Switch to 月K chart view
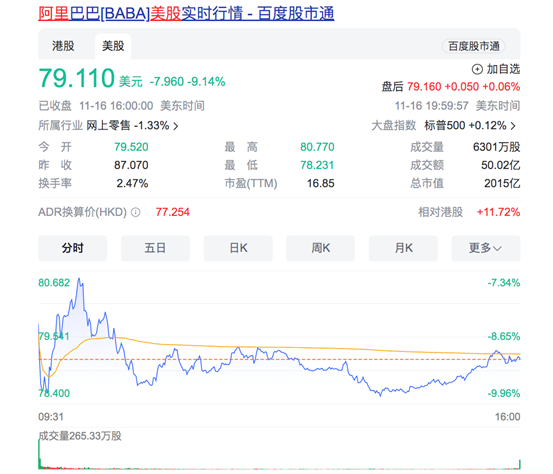Image resolution: width=553 pixels, height=474 pixels. pos(403,248)
